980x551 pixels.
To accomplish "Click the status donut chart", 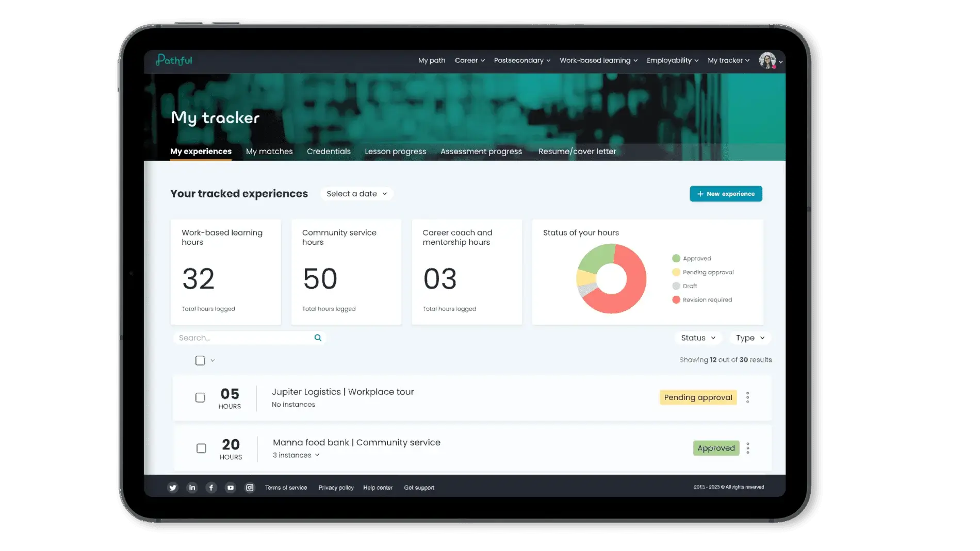I will 611,278.
